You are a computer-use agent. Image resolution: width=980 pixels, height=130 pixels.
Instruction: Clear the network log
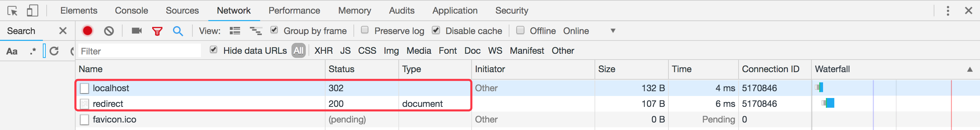pos(109,31)
